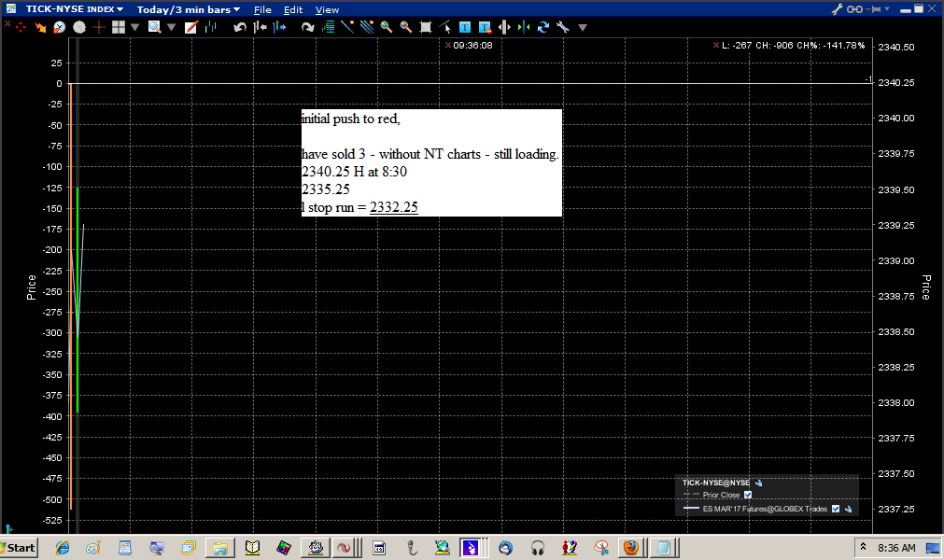This screenshot has height=560, width=944.
Task: Click the horizontal expand arrows icon
Action: pyautogui.click(x=504, y=27)
